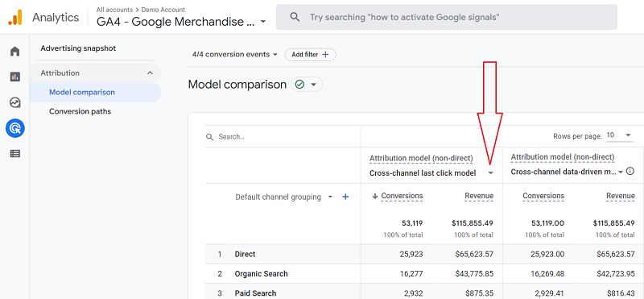The height and width of the screenshot is (299, 644).
Task: Click the Model comparison page heading
Action: click(237, 85)
